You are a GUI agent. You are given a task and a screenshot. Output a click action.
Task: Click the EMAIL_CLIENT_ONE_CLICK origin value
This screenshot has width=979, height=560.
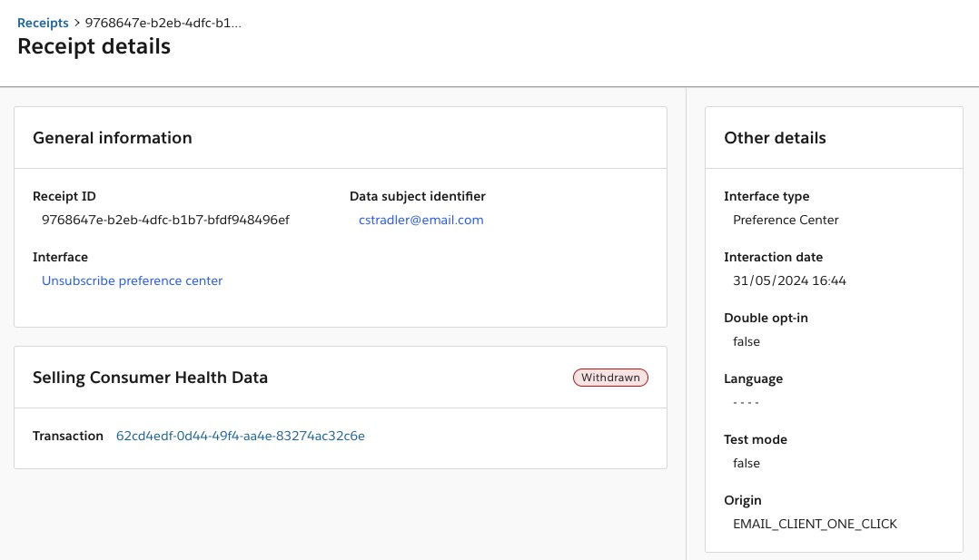click(815, 524)
